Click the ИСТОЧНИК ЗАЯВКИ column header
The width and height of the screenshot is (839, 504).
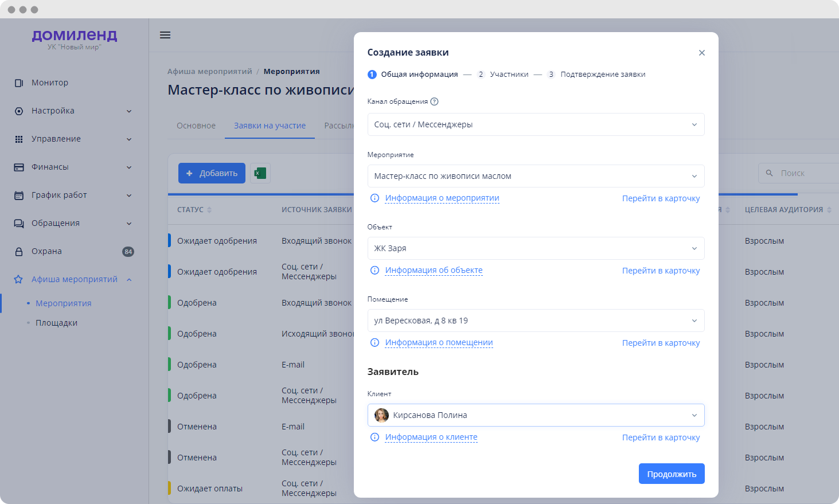coord(317,210)
